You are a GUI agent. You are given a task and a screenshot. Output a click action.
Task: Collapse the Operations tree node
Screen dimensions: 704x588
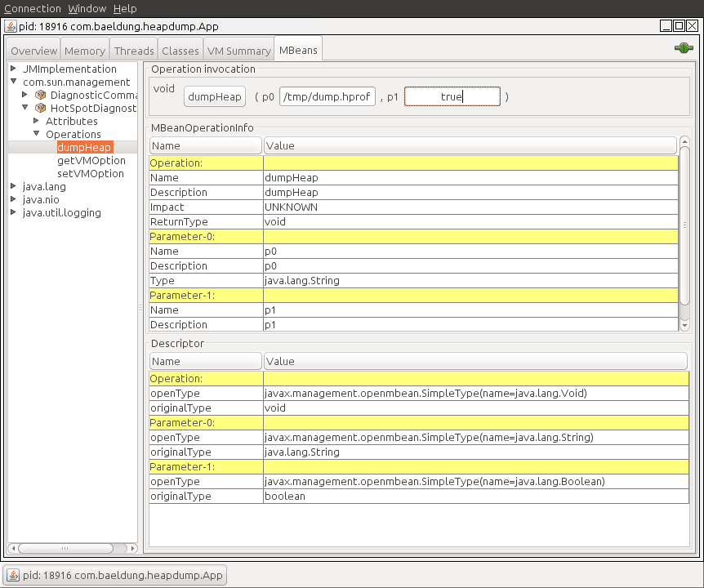tap(35, 134)
